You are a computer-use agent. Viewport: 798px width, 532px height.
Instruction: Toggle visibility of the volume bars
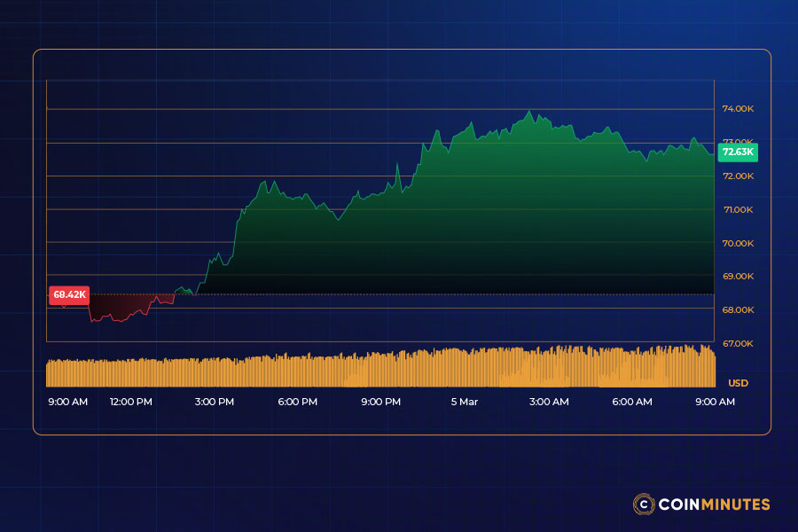tap(381, 364)
